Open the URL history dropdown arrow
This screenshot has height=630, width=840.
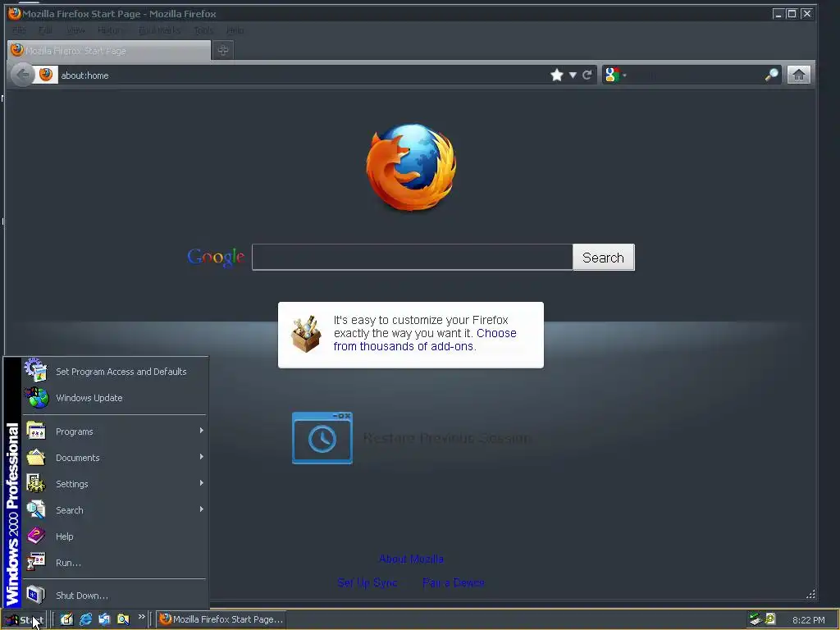(573, 75)
